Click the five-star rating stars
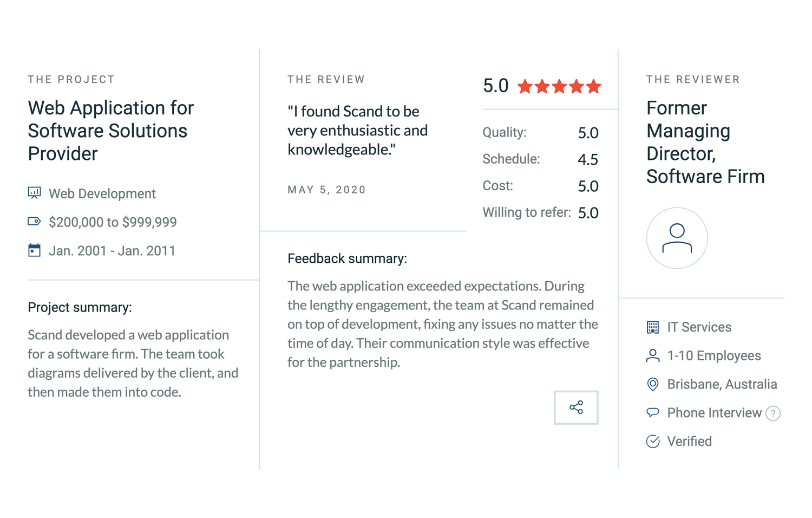 559,86
